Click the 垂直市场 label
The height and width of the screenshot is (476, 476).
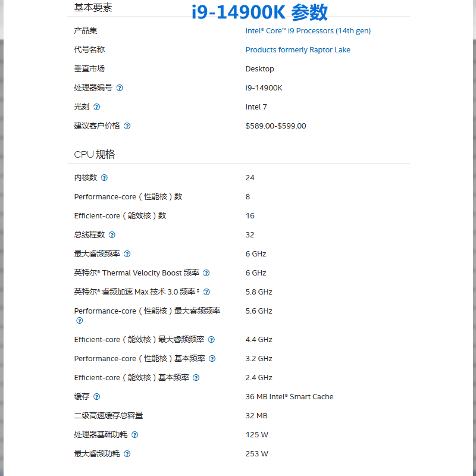click(89, 69)
